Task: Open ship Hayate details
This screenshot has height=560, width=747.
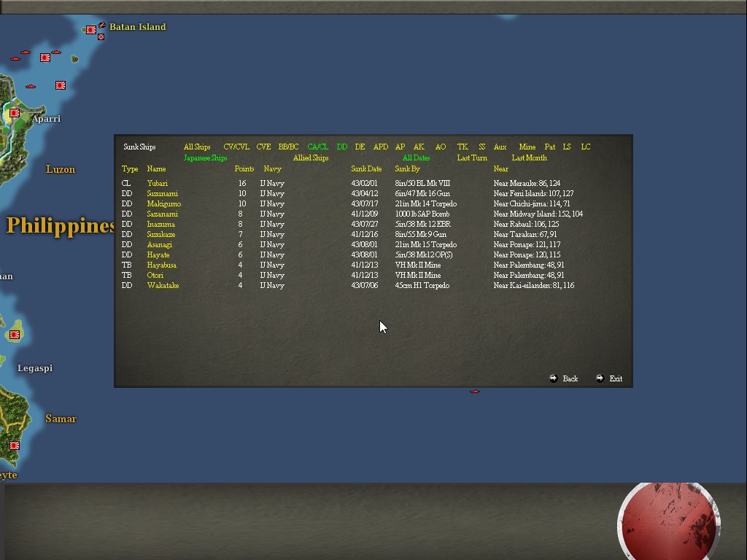Action: tap(158, 254)
